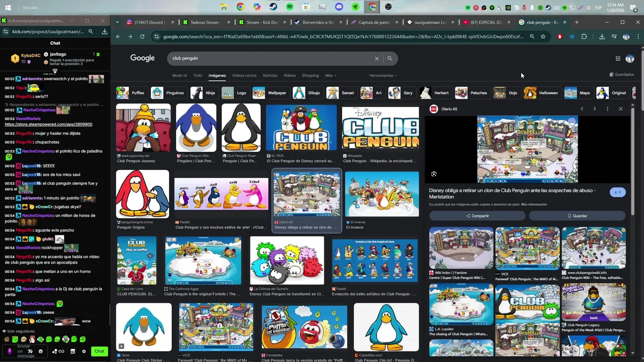Open the Shopping results tab
Image resolution: width=644 pixels, height=362 pixels.
click(x=310, y=75)
